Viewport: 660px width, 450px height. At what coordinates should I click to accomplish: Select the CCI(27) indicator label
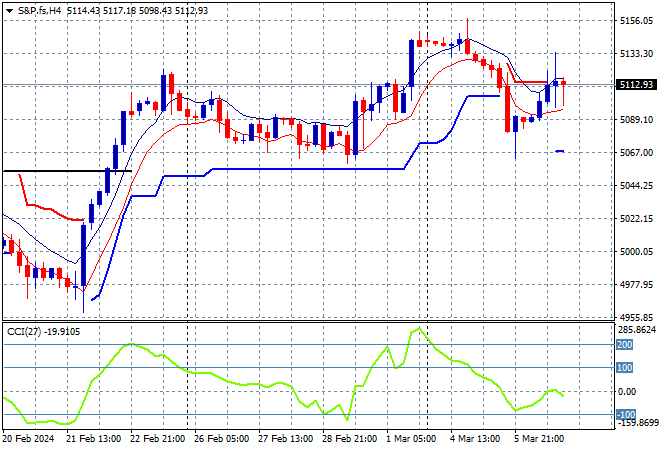23,329
